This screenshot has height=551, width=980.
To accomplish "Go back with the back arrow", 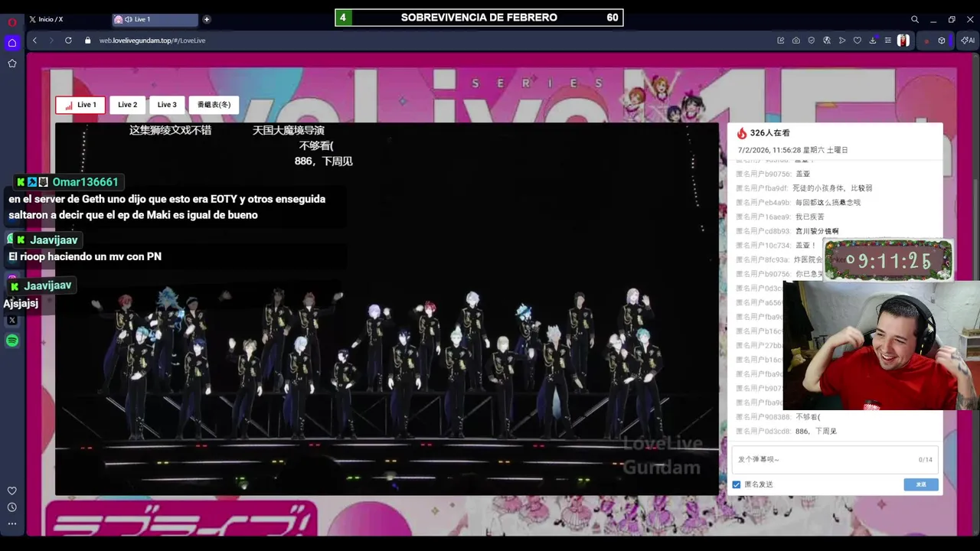I will point(34,41).
